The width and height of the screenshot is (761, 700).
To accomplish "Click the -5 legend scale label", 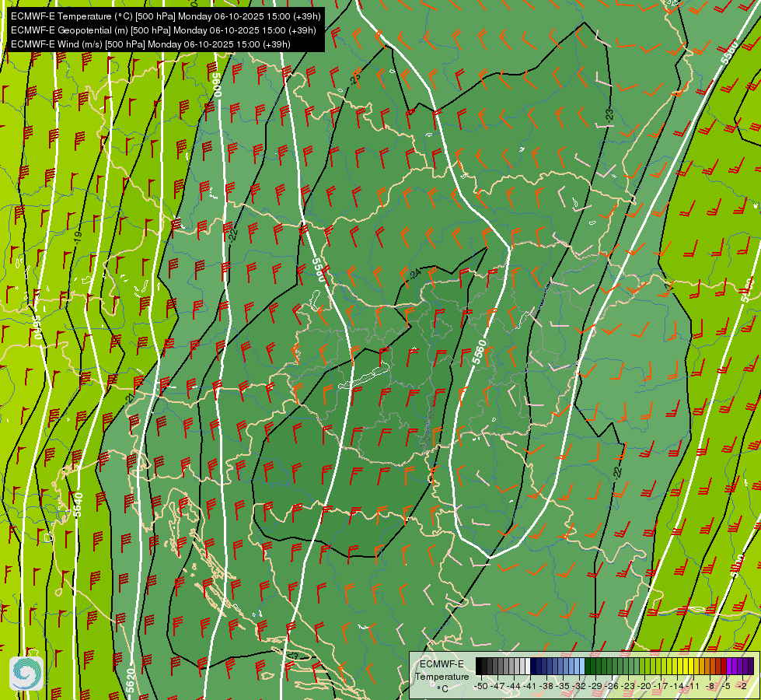I will tap(726, 686).
